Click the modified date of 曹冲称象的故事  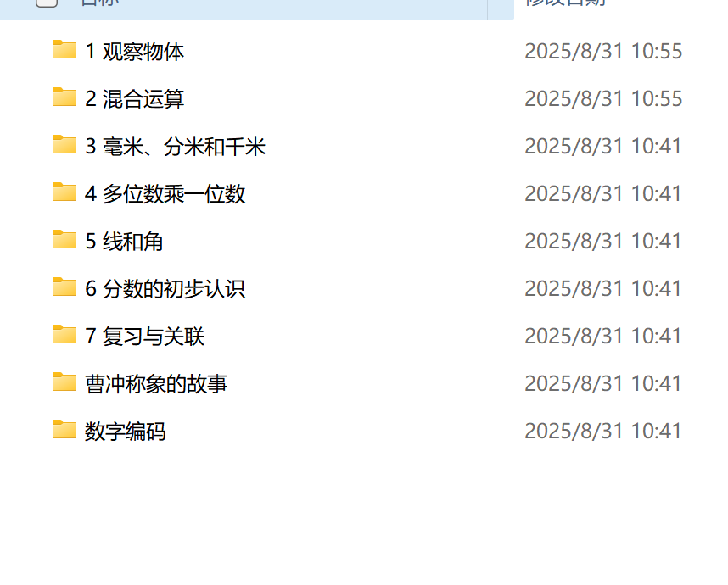(603, 384)
